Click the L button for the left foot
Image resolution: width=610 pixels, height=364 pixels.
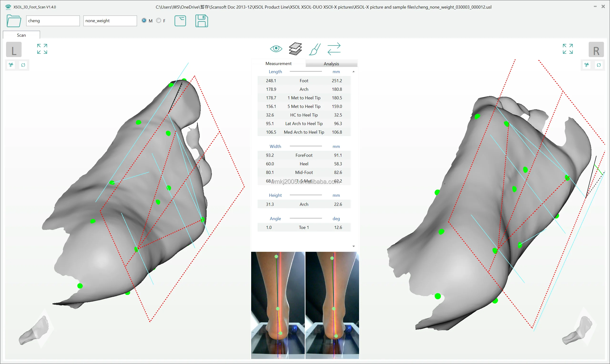14,49
